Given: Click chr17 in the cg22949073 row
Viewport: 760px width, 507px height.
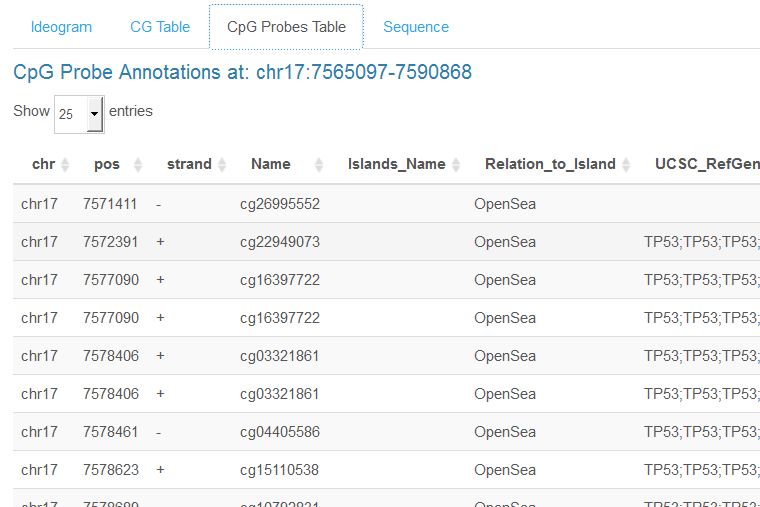Looking at the screenshot, I should [x=39, y=242].
